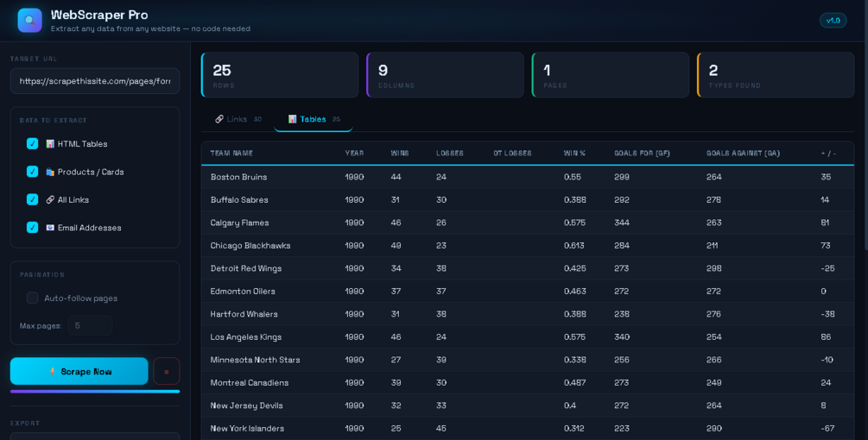Viewport: 868px width, 440px height.
Task: Uncheck the Email Addresses checkbox
Action: click(33, 228)
